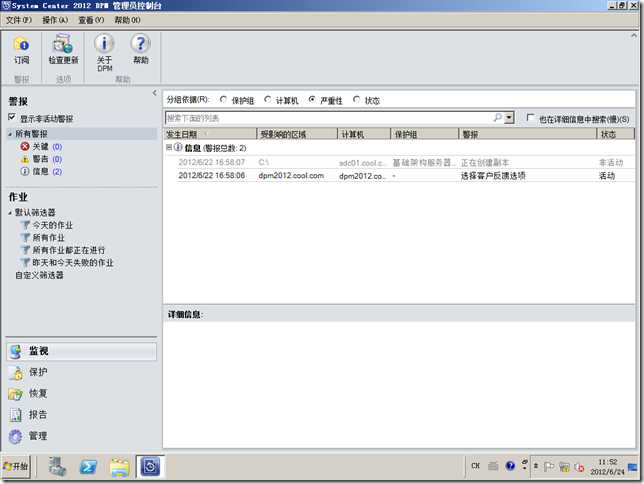Click the CH language indicator
The image size is (644, 484).
(x=476, y=466)
